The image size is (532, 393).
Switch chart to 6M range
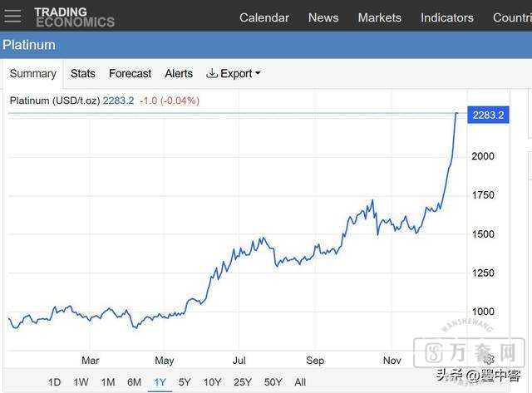(134, 382)
